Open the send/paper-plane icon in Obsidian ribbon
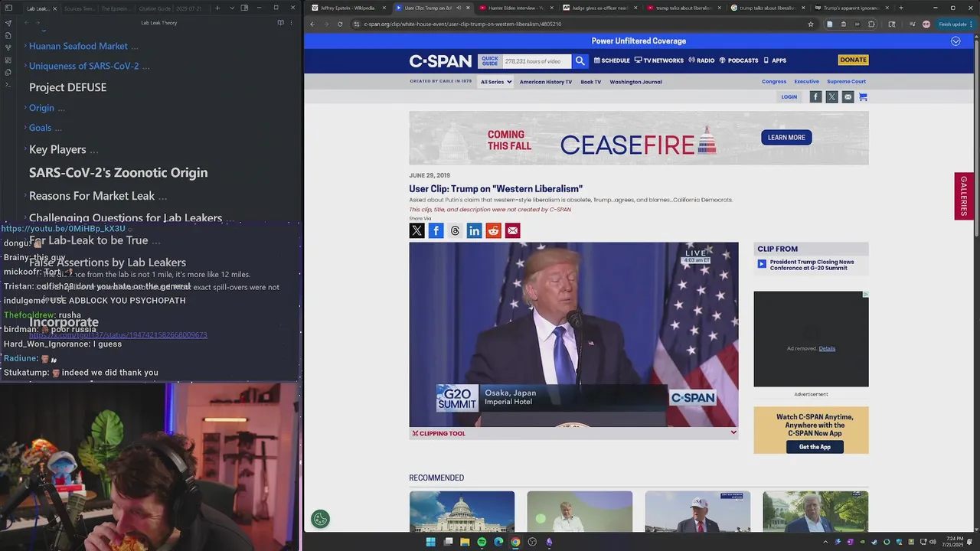This screenshot has height=551, width=980. pyautogui.click(x=8, y=23)
